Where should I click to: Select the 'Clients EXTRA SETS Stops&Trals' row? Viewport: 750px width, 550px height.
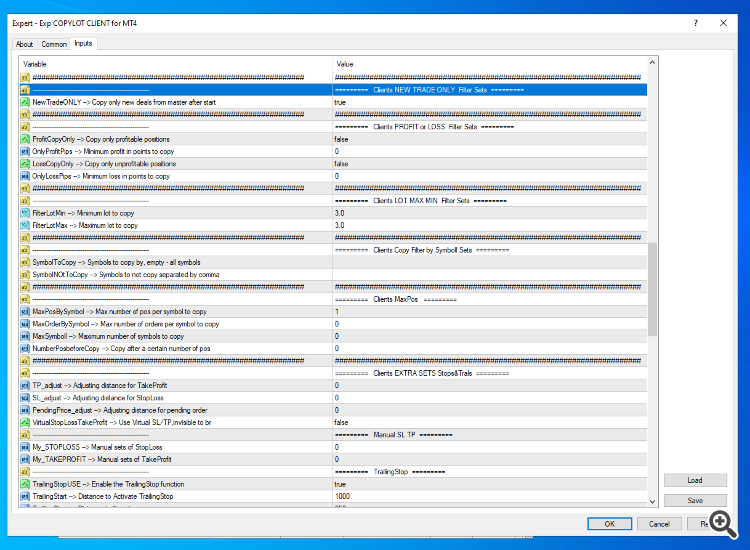click(x=333, y=374)
